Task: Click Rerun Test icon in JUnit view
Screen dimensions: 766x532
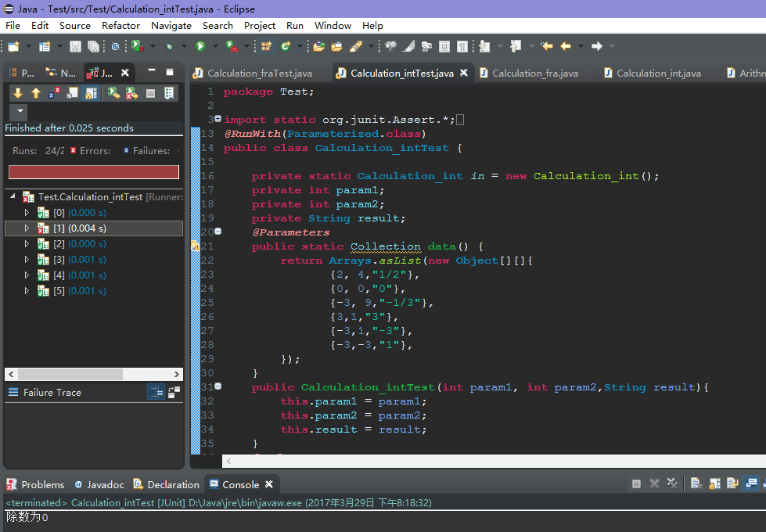Action: tap(113, 93)
